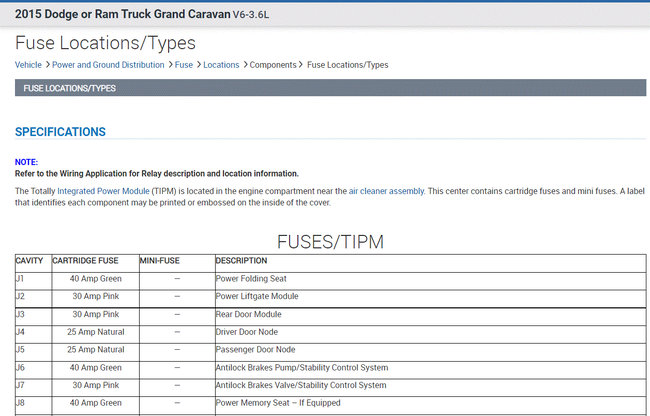
Task: Select cavity cell J6
Action: click(x=33, y=368)
